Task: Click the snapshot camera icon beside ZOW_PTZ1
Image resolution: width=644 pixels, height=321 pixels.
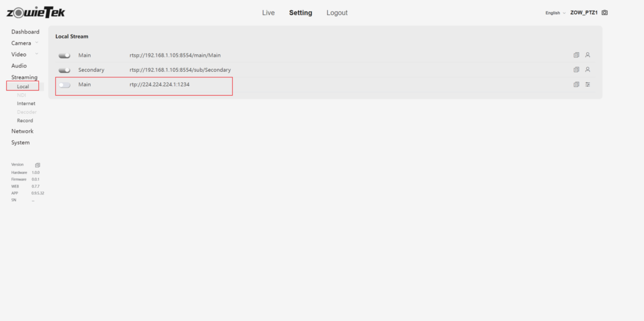Action: click(604, 13)
